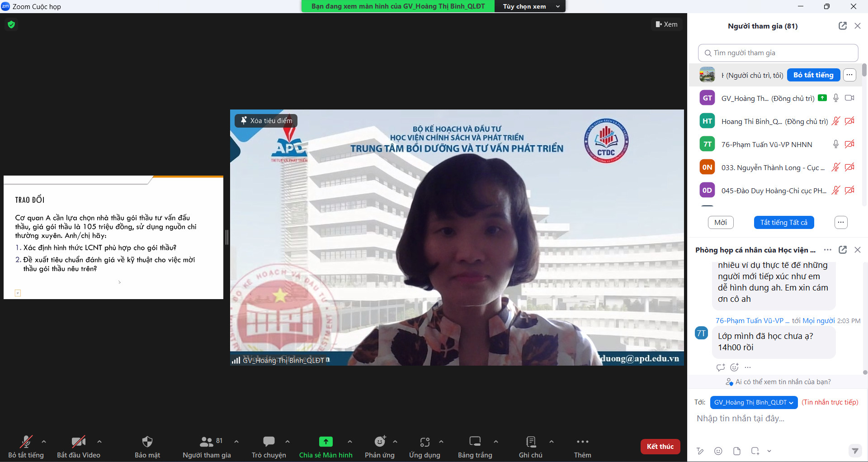Open the Bảo mật security shield icon
This screenshot has width=868, height=462.
[147, 442]
